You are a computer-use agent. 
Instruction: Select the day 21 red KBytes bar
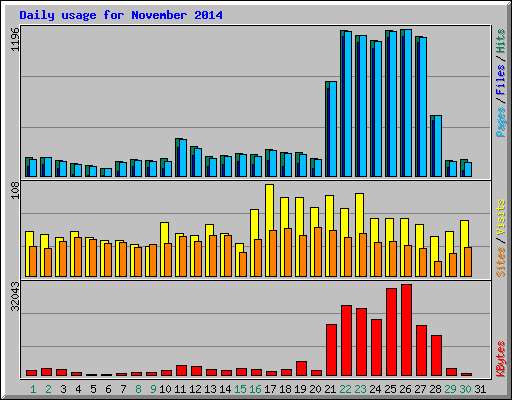[x=332, y=350]
